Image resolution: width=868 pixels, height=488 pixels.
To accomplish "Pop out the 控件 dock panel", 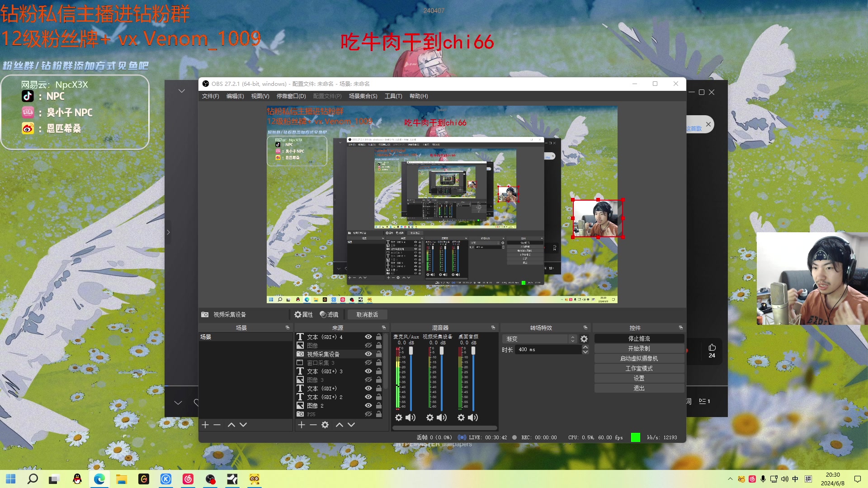I will [681, 328].
